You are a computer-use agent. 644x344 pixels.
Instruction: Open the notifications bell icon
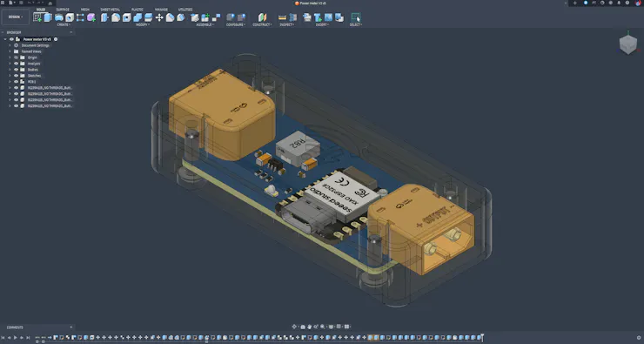[619, 3]
